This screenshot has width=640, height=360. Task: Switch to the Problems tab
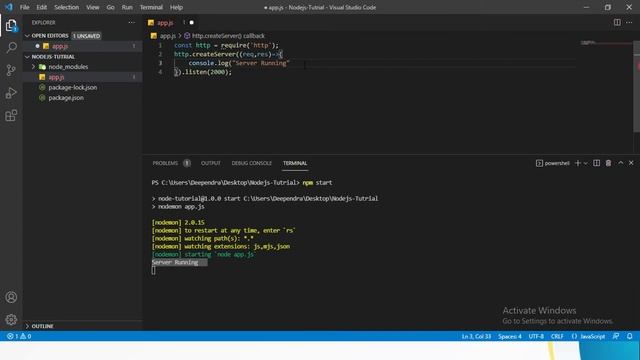click(165, 163)
